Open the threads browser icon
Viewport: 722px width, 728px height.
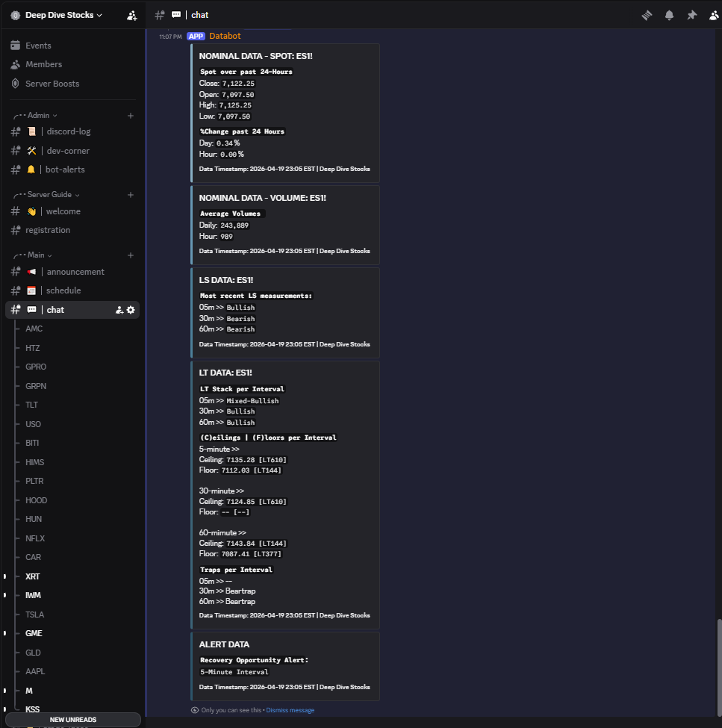[647, 14]
